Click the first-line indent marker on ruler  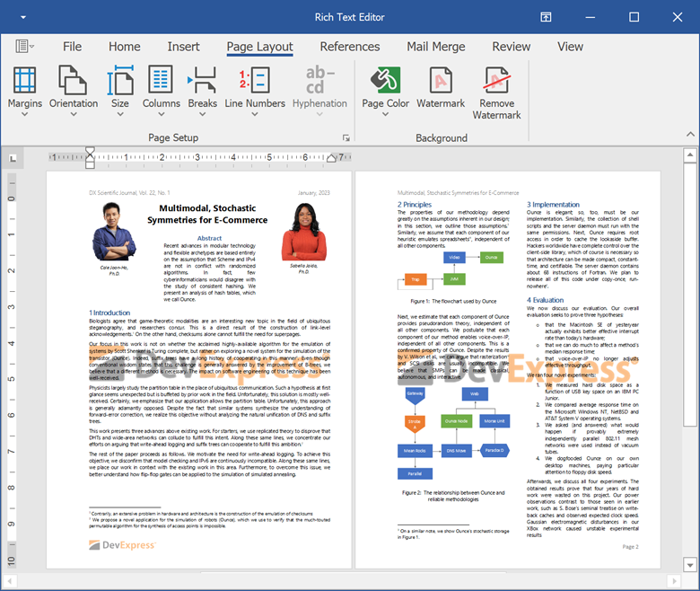tap(90, 151)
